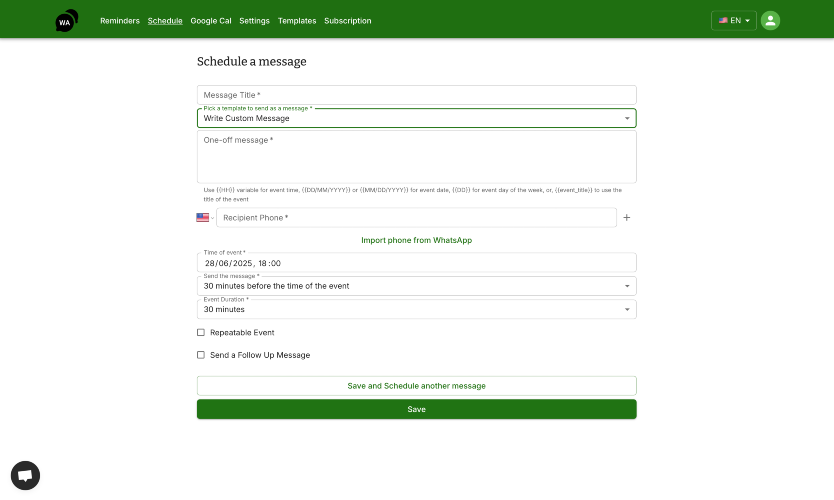The width and height of the screenshot is (834, 500).
Task: Expand the Event Duration dropdown
Action: pos(416,309)
